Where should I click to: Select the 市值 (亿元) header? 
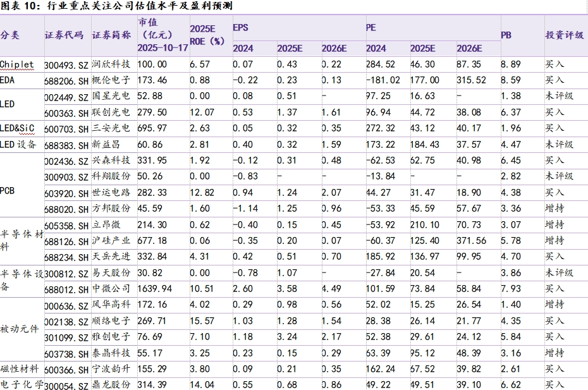(x=162, y=35)
